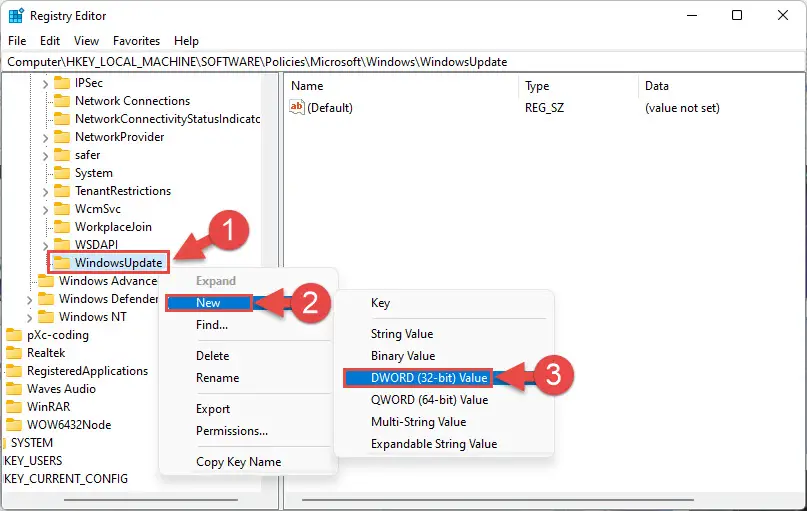Click Copy Key Name option
The height and width of the screenshot is (511, 807).
238,462
